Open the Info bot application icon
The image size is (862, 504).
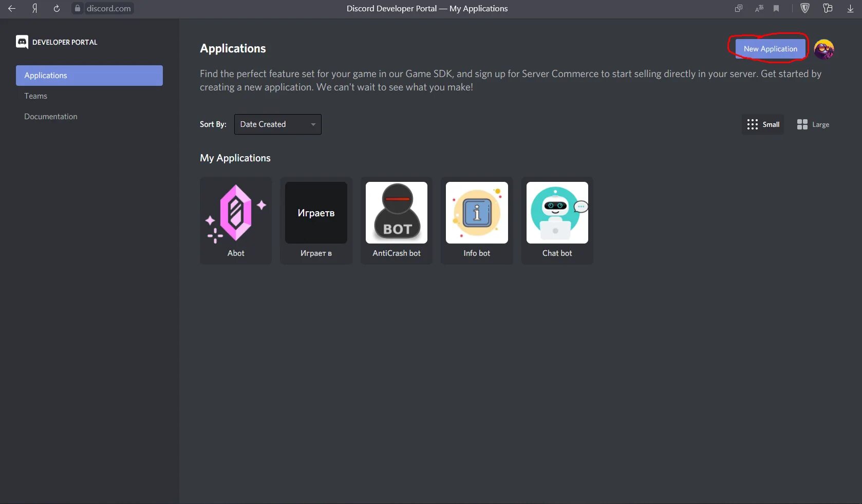tap(477, 213)
